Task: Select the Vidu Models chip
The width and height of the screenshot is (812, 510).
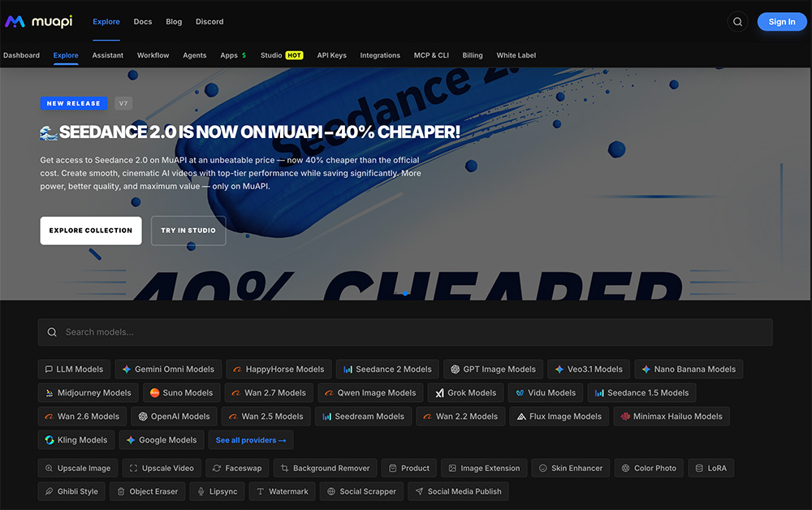Action: tap(546, 393)
